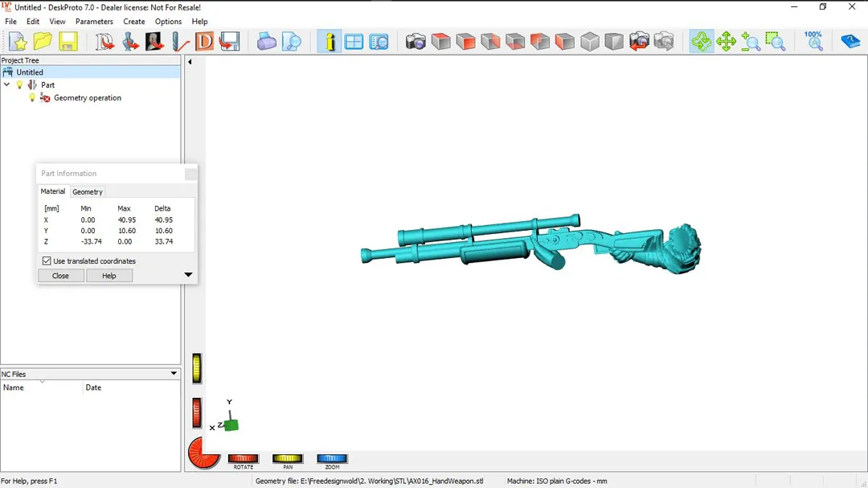This screenshot has width=868, height=488.
Task: Select the front-face red cube view
Action: [x=465, y=42]
